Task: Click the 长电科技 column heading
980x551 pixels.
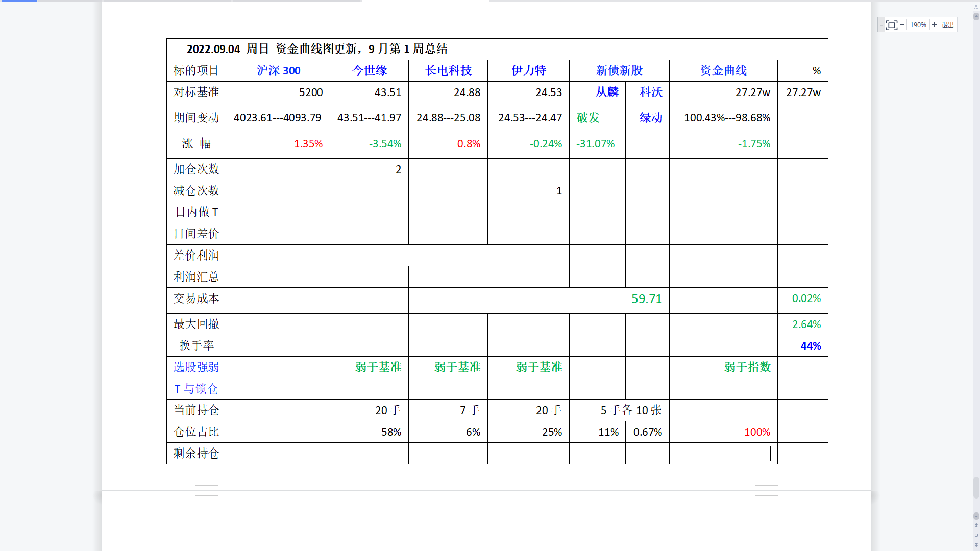Action: click(448, 70)
